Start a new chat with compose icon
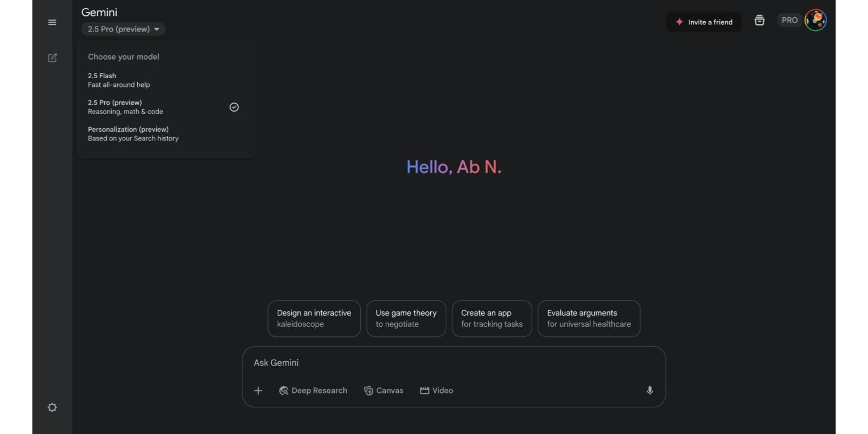Image resolution: width=868 pixels, height=434 pixels. pos(52,58)
